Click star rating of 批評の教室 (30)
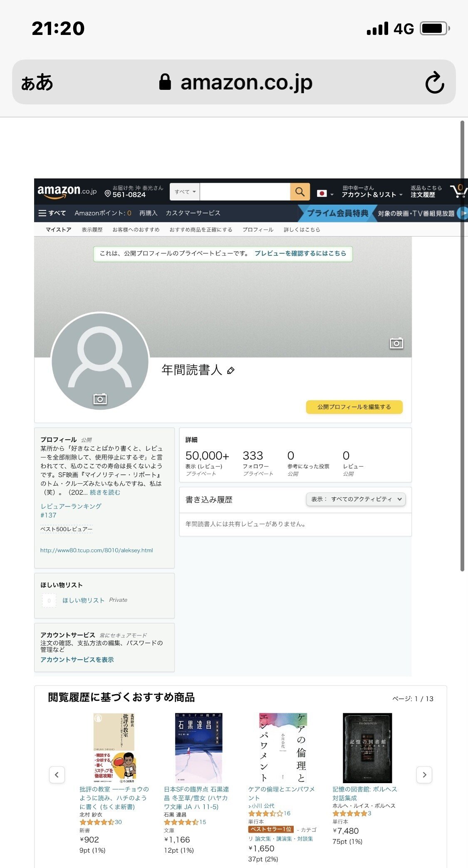Viewport: 468px width, 868px height. [x=97, y=822]
